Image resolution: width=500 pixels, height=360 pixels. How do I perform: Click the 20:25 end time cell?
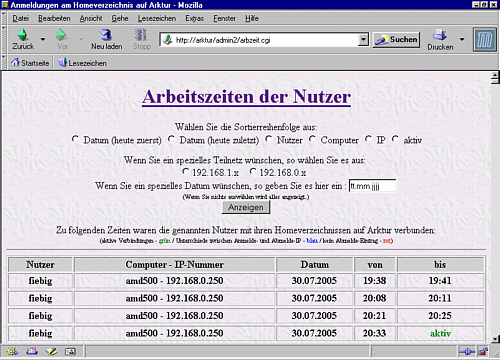pos(440,315)
